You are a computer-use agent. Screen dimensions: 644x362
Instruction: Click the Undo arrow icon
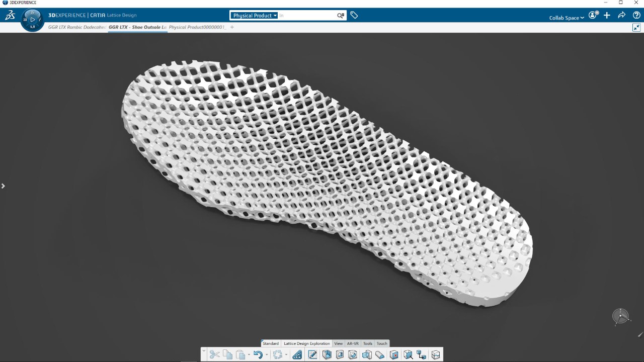(258, 355)
